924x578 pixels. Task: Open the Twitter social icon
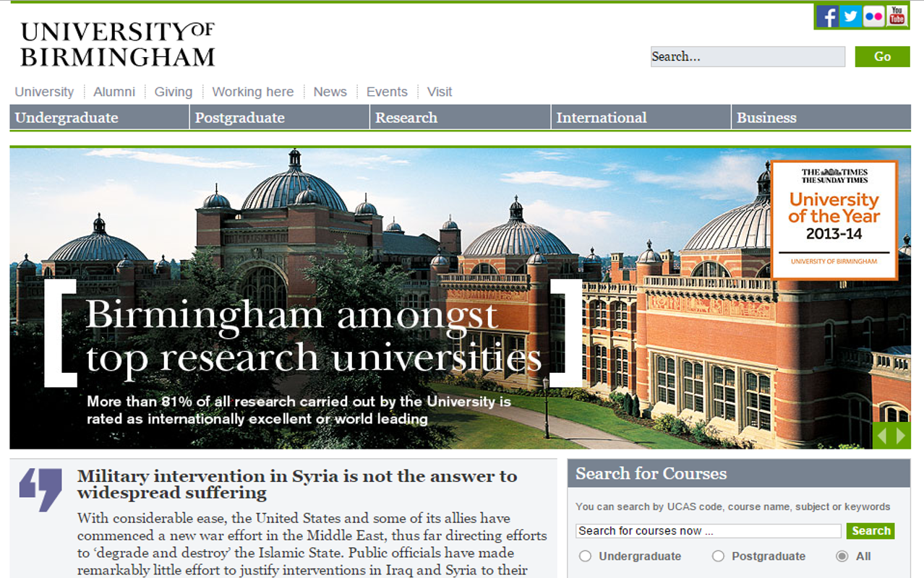(851, 16)
